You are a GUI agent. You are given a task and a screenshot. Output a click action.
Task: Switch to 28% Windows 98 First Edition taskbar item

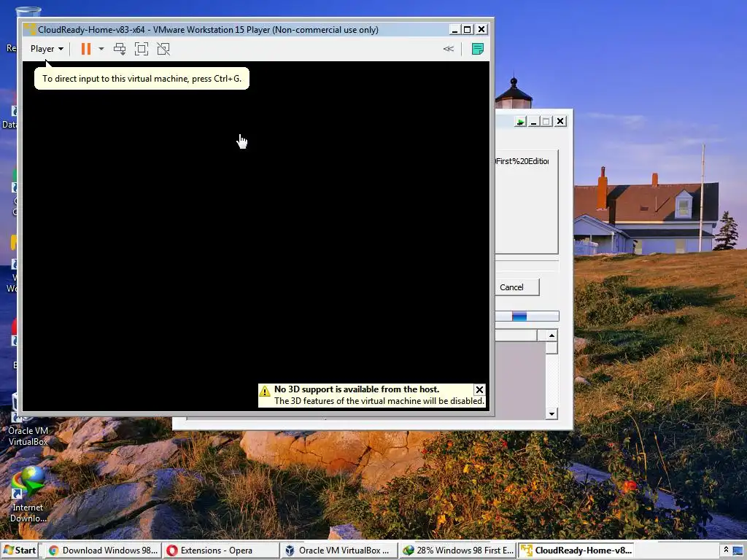click(458, 551)
